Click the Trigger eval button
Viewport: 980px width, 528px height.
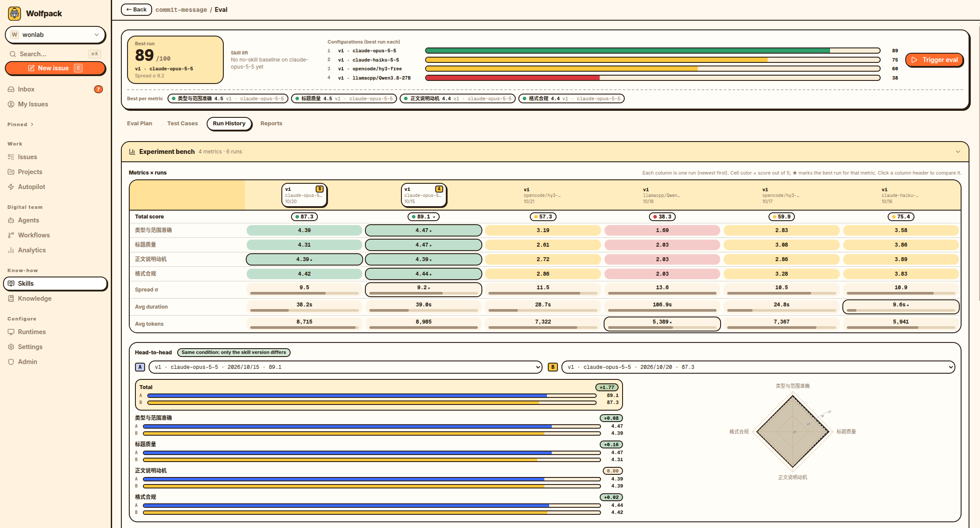(x=934, y=60)
